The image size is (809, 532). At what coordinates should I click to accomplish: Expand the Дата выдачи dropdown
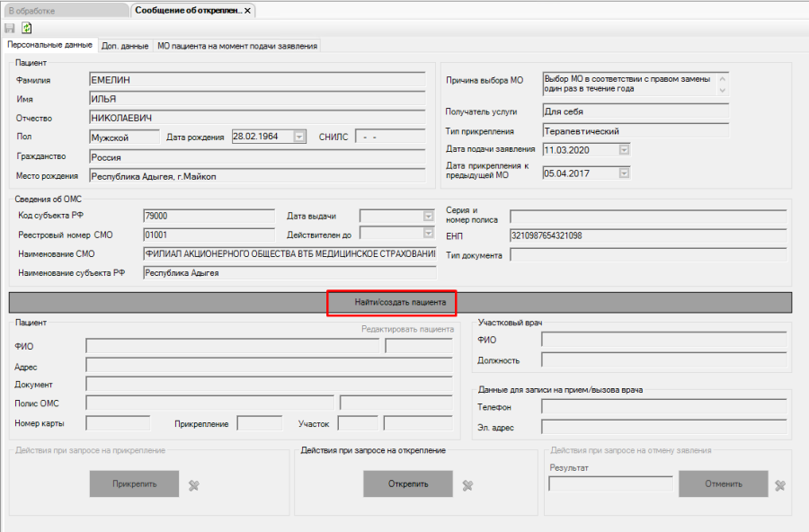click(427, 216)
